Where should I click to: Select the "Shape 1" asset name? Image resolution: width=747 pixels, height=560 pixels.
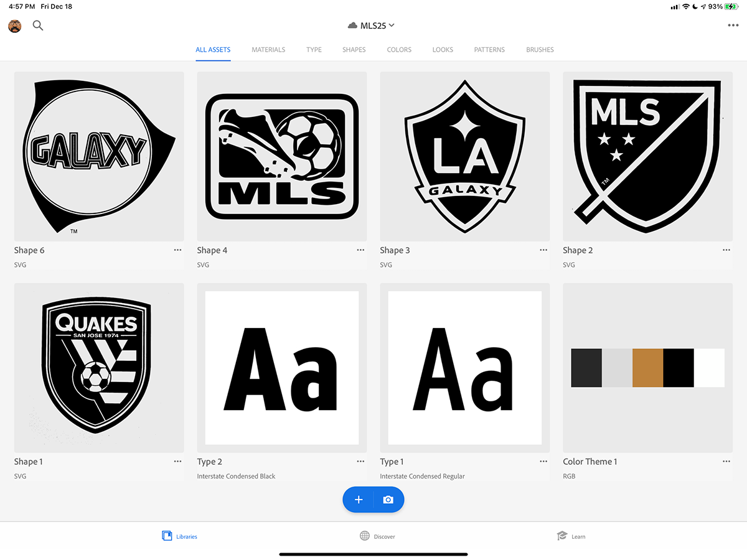point(29,462)
